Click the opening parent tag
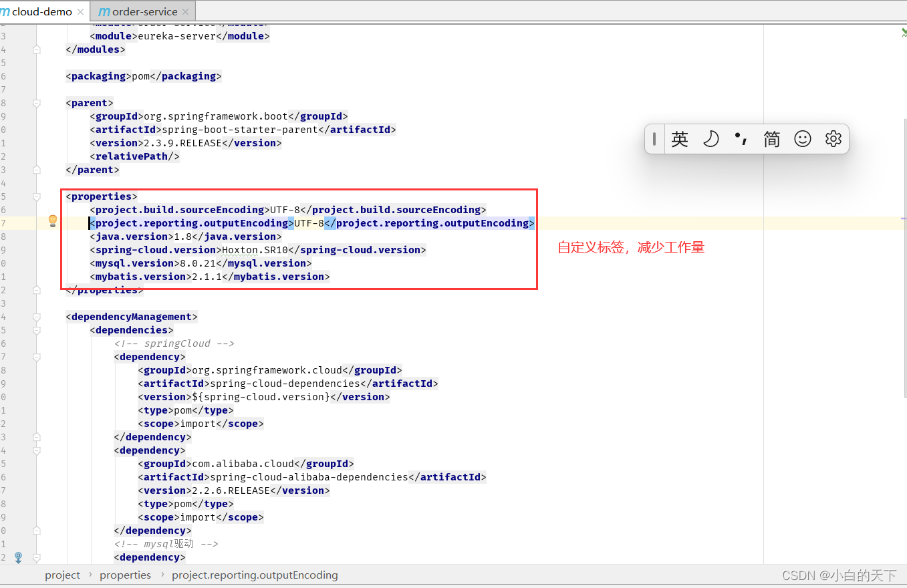 [90, 103]
